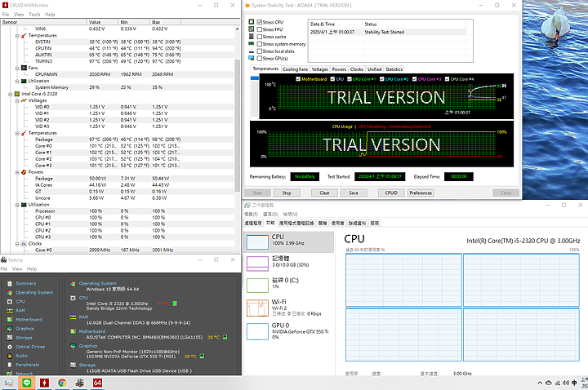
Task: Click HWMonitor vertical scrollbar
Action: click(x=237, y=126)
